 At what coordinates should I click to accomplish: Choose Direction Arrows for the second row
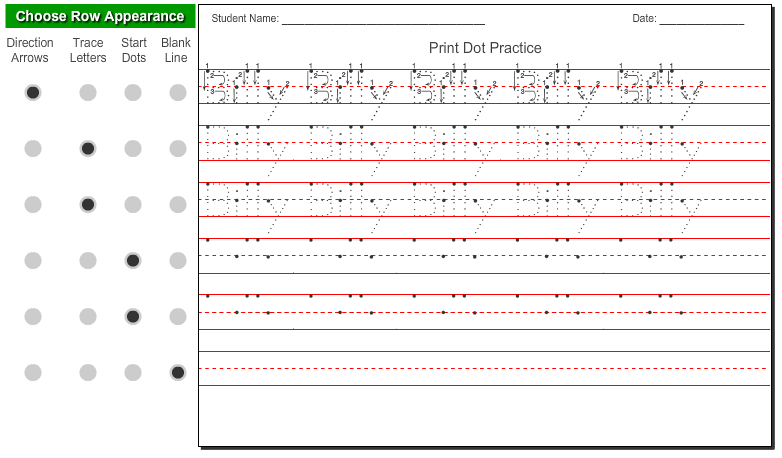tap(33, 148)
